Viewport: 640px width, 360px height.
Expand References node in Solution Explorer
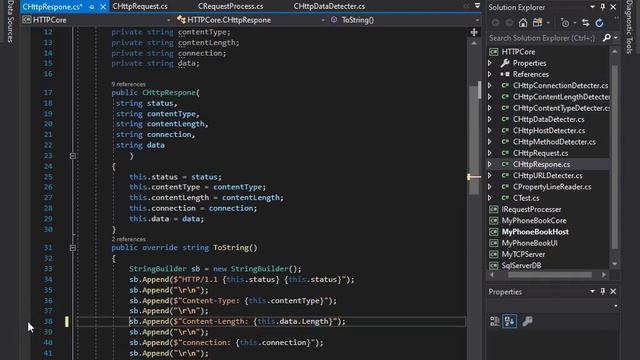click(x=490, y=74)
